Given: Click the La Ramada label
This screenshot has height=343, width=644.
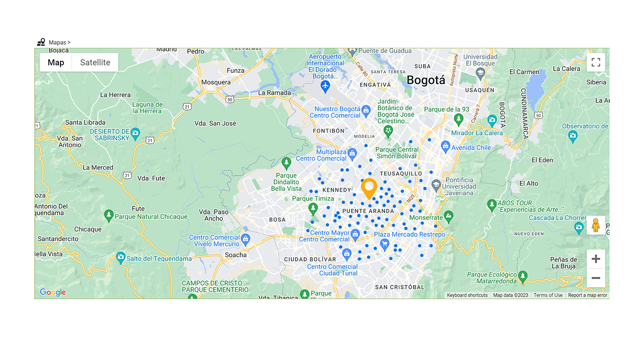Looking at the screenshot, I should [274, 93].
